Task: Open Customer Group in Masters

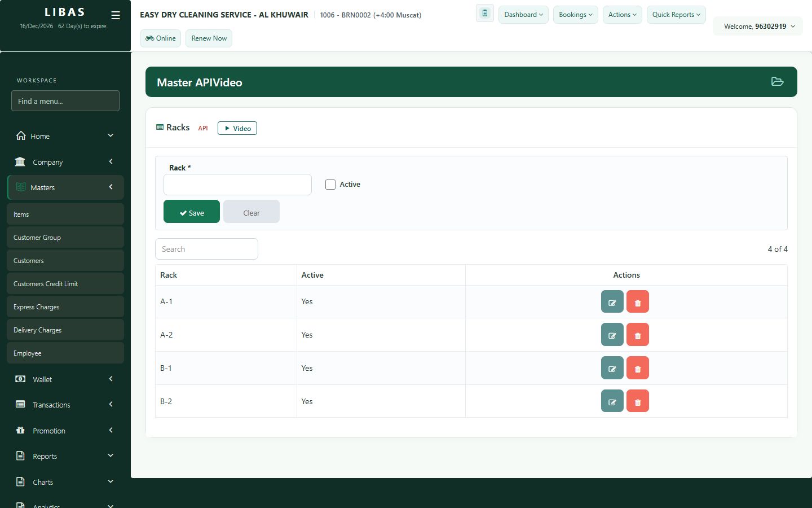Action: pyautogui.click(x=65, y=238)
